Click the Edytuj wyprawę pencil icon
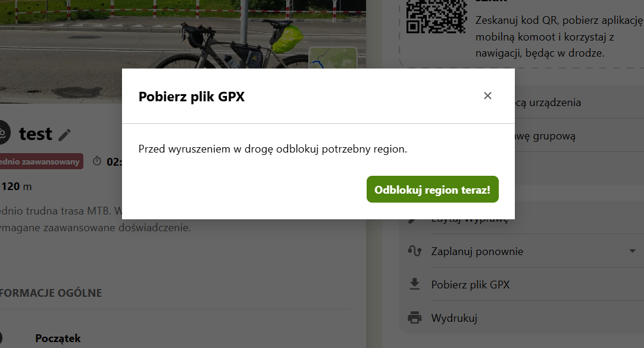This screenshot has width=644, height=348. tap(412, 220)
